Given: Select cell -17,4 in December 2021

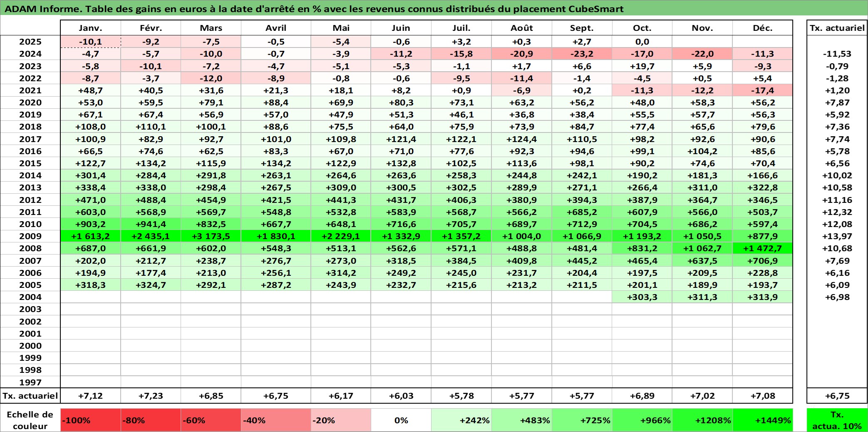Looking at the screenshot, I should (x=763, y=90).
